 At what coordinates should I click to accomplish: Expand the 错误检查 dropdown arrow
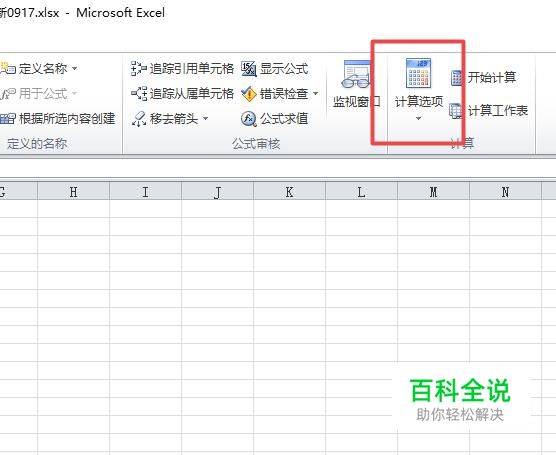point(315,94)
